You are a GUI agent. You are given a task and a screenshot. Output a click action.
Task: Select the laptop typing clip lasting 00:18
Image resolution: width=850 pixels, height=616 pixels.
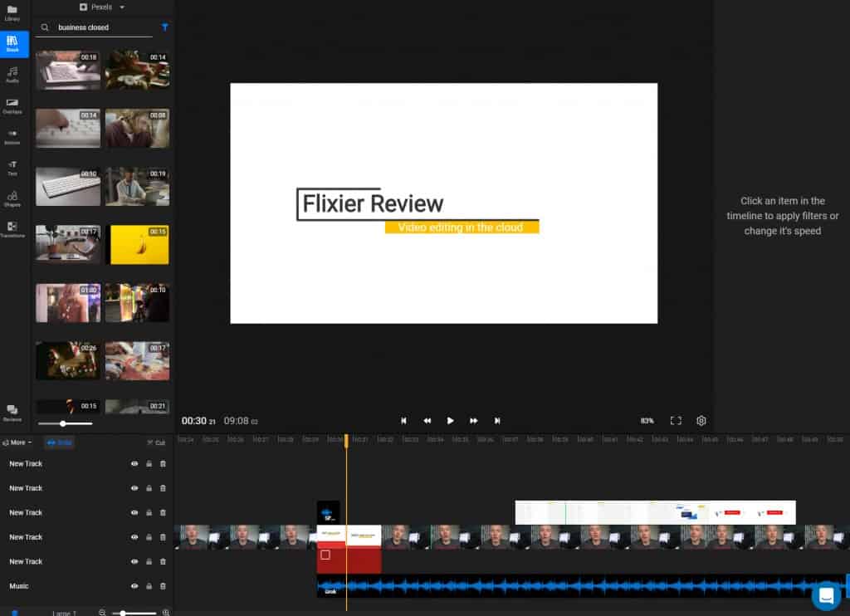click(x=68, y=70)
